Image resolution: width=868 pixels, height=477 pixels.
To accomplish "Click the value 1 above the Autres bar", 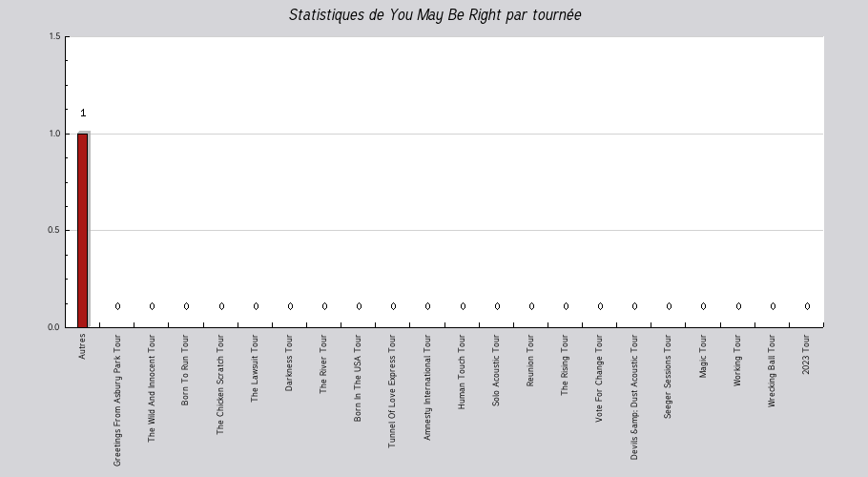I will coord(83,113).
